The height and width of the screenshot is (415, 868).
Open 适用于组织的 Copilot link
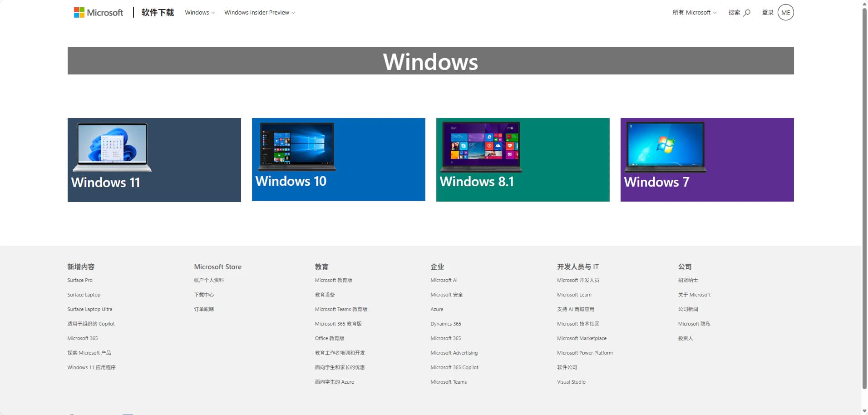point(91,324)
